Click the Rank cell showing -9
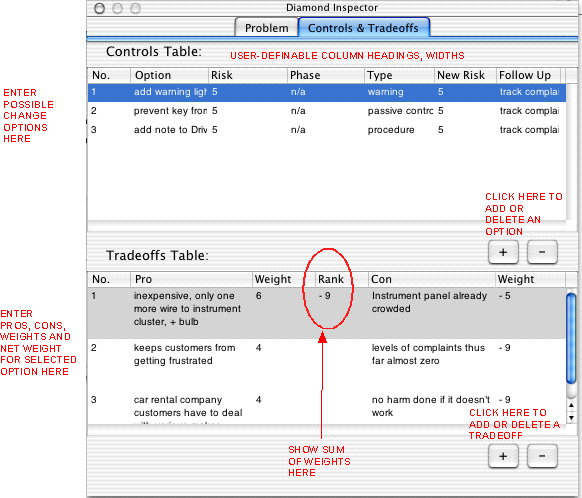 (x=325, y=296)
